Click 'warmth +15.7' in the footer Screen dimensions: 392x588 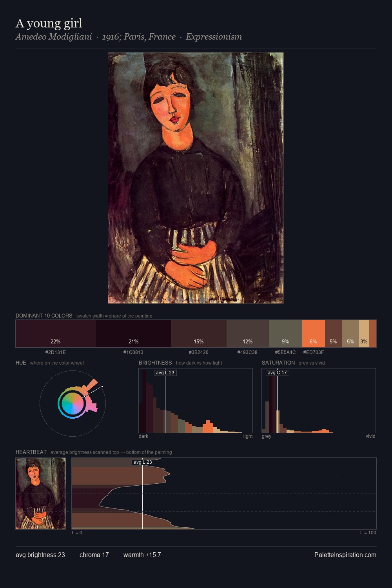point(142,555)
